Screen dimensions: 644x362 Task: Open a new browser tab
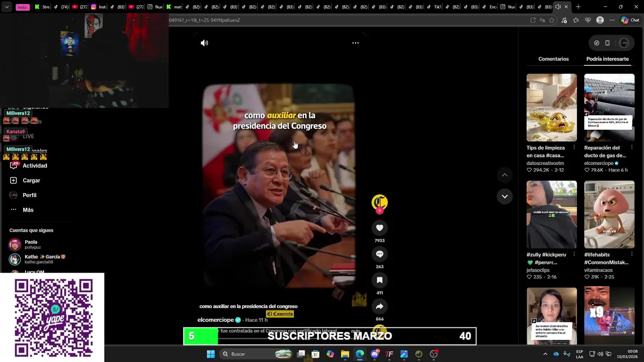point(578,7)
